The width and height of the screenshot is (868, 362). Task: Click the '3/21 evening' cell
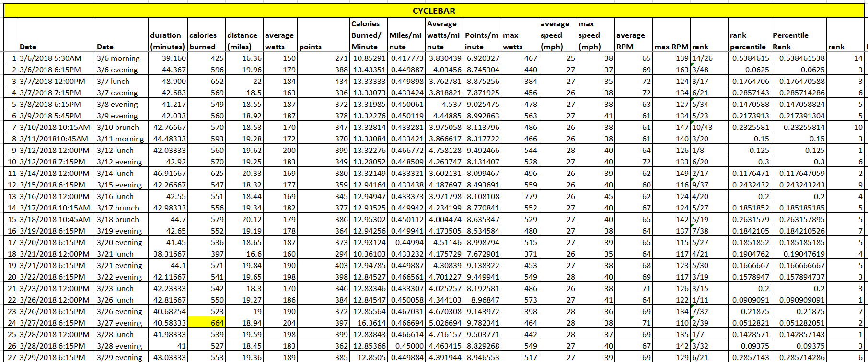[x=121, y=265]
